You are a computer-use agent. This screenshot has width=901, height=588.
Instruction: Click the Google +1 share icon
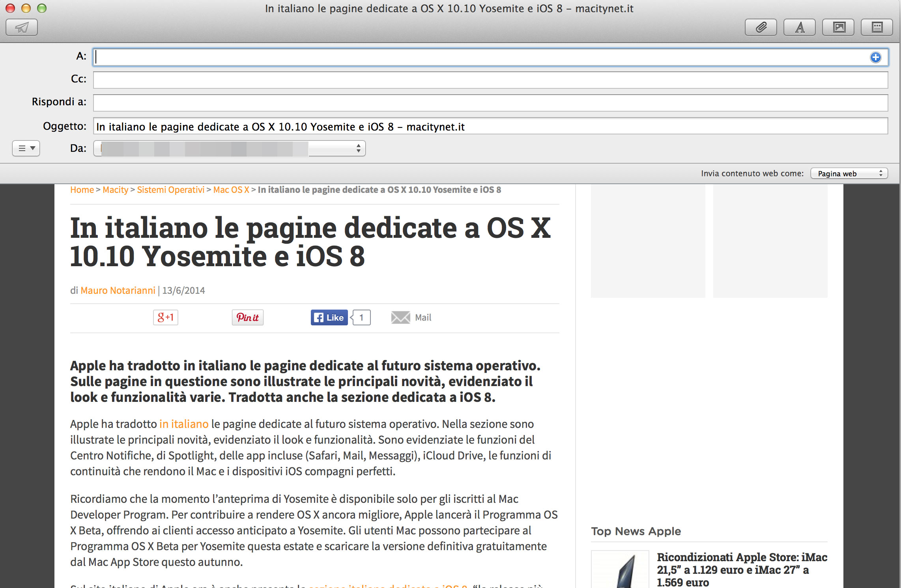pyautogui.click(x=165, y=317)
